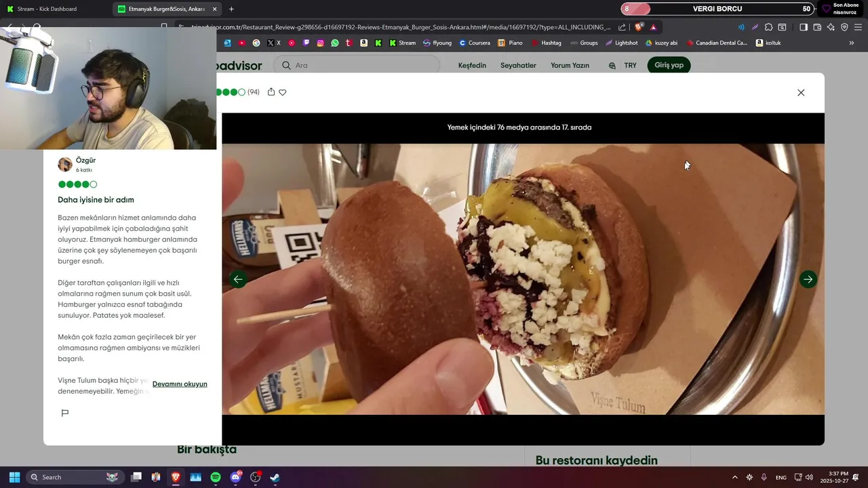
Task: Show hidden system tray icons
Action: tap(734, 477)
